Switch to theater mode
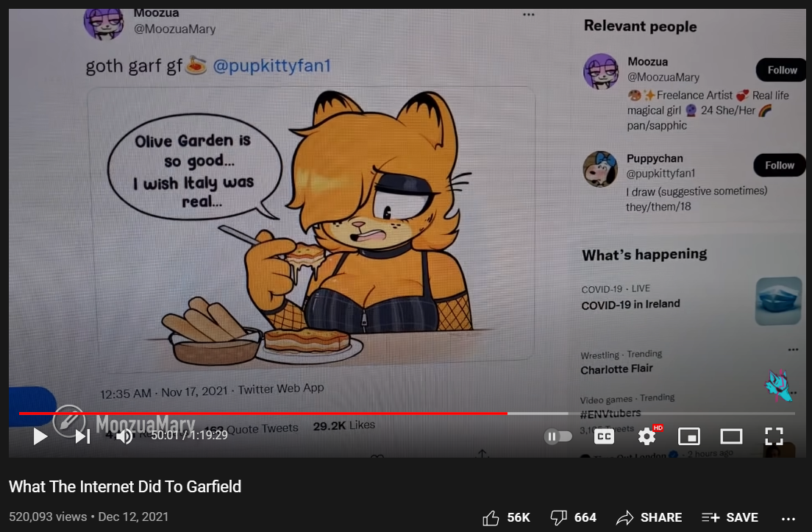 [x=731, y=436]
